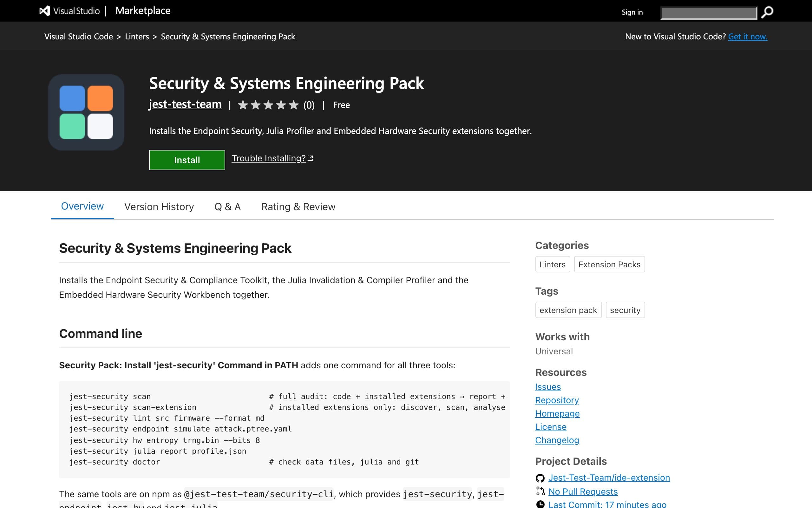The height and width of the screenshot is (508, 812).
Task: Open the Issues resource link
Action: tap(548, 387)
